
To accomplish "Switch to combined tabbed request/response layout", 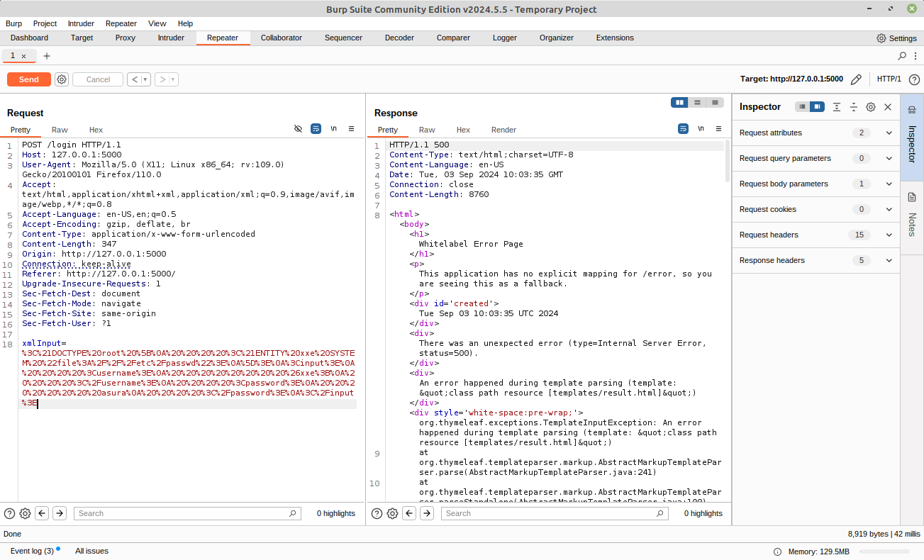I will tap(716, 103).
